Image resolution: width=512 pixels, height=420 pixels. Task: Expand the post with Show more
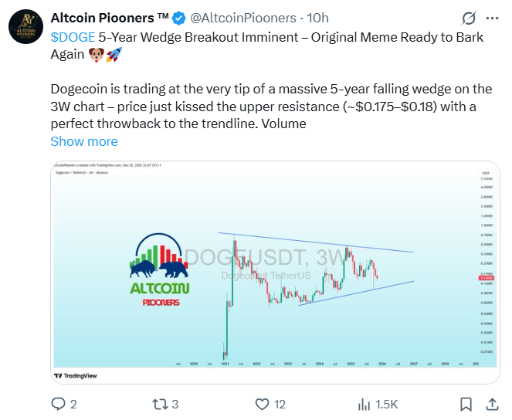click(84, 141)
